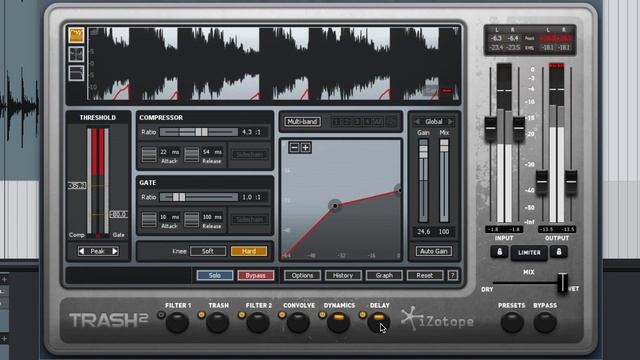Click the right edge node on dynamics curve

click(x=399, y=190)
